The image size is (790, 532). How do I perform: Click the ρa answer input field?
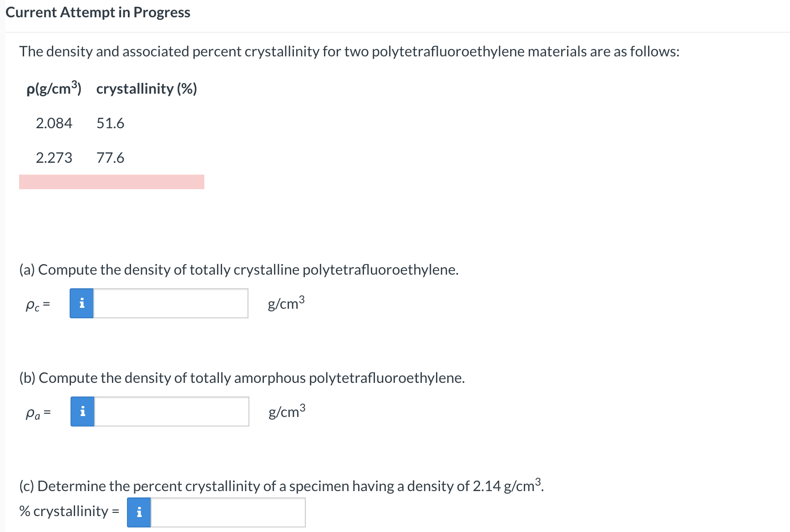click(172, 412)
